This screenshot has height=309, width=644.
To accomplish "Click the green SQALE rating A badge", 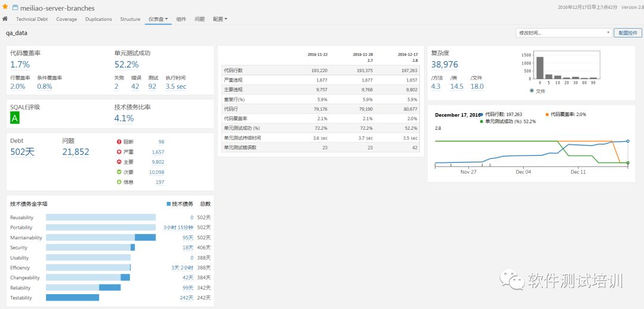I will tap(15, 118).
